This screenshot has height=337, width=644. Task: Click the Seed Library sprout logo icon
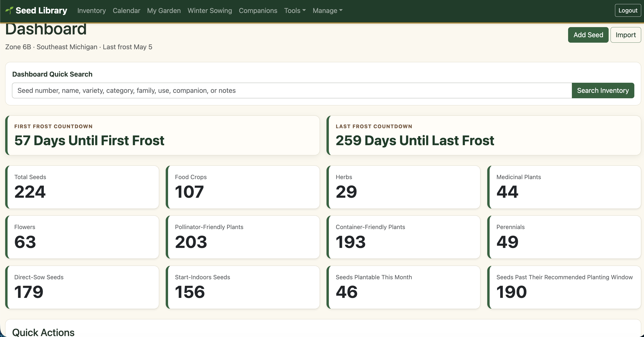[9, 10]
